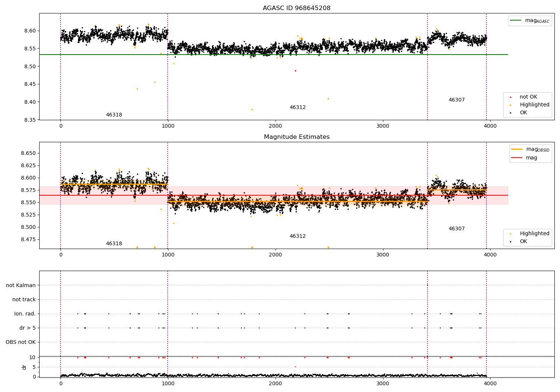
Task: Click the single point in the 'not Kalman' row
Action: (427, 285)
